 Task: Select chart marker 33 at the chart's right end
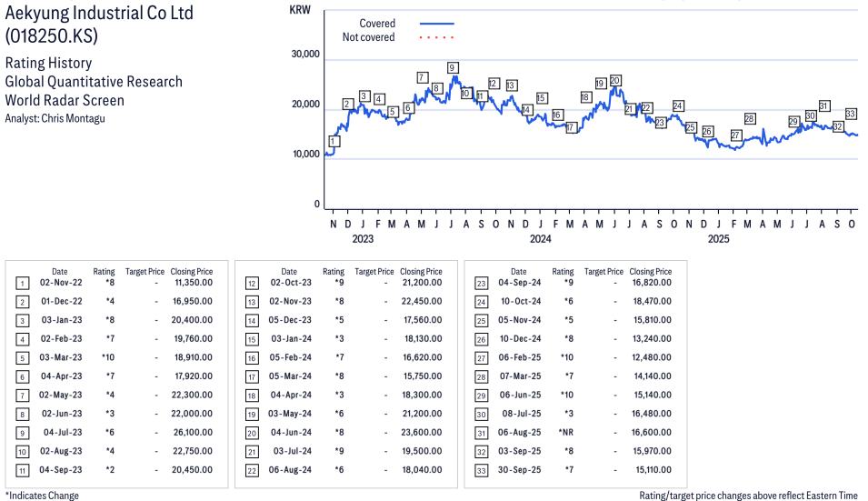click(851, 114)
